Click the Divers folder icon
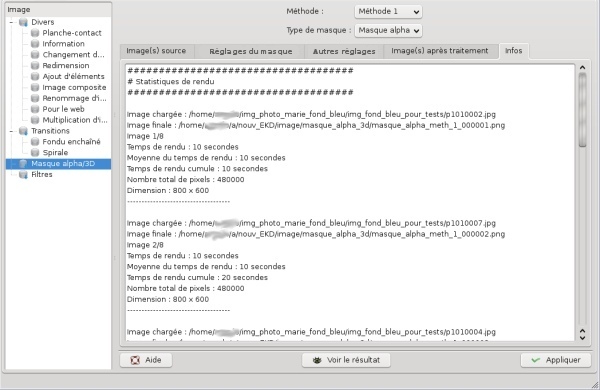Viewport: 600px width, 390px height. [x=23, y=22]
